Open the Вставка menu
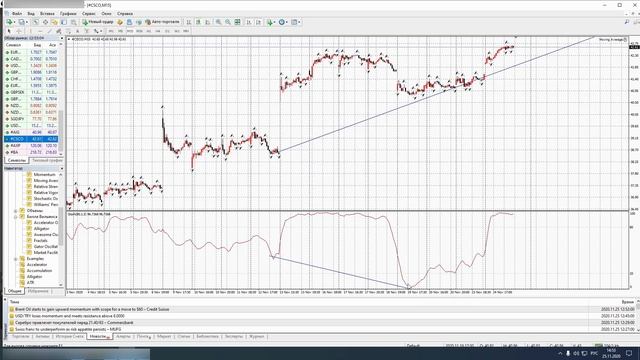 pyautogui.click(x=47, y=13)
